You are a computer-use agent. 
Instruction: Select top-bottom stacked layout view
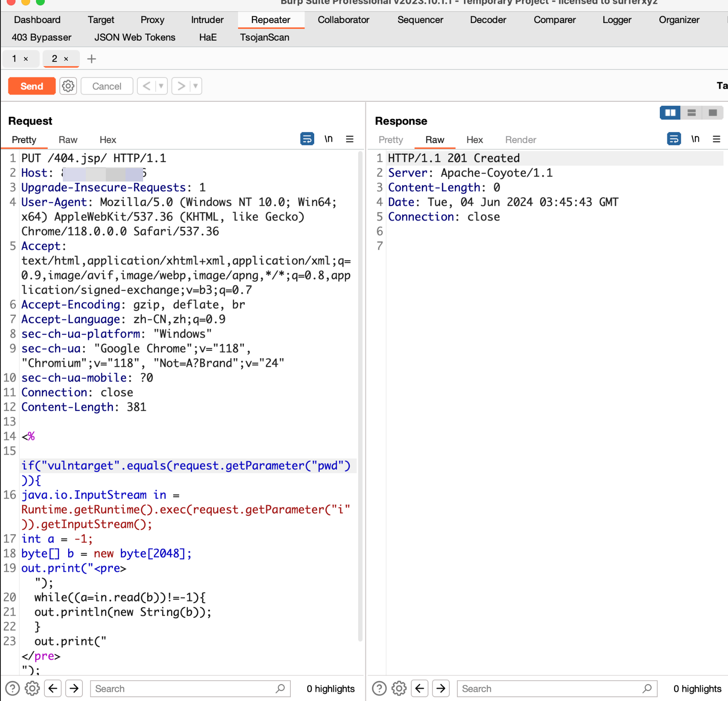coord(692,113)
